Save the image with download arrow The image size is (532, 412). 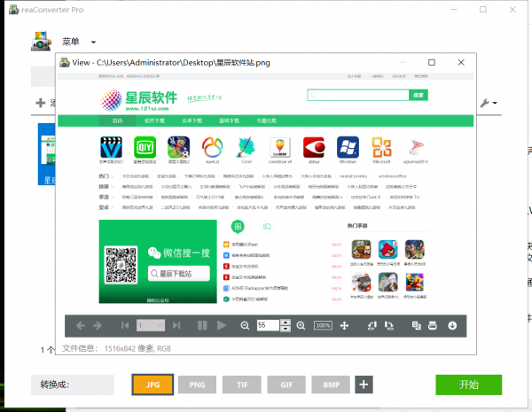[452, 325]
